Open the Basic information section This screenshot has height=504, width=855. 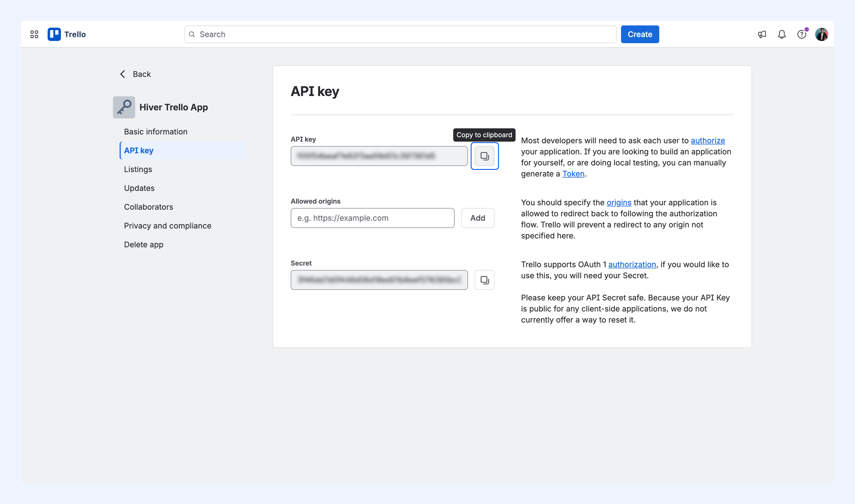pyautogui.click(x=156, y=132)
